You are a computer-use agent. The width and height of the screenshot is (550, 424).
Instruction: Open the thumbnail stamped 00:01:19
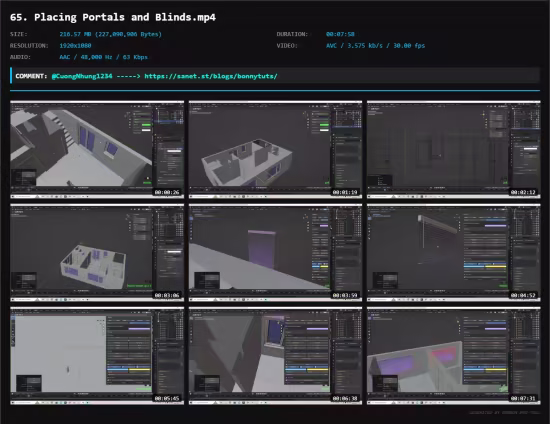pyautogui.click(x=275, y=149)
